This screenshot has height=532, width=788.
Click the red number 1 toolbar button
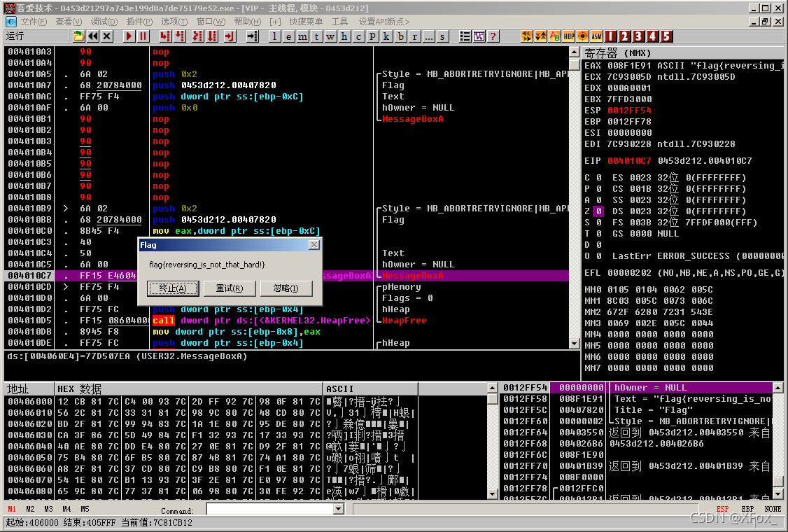[x=611, y=36]
